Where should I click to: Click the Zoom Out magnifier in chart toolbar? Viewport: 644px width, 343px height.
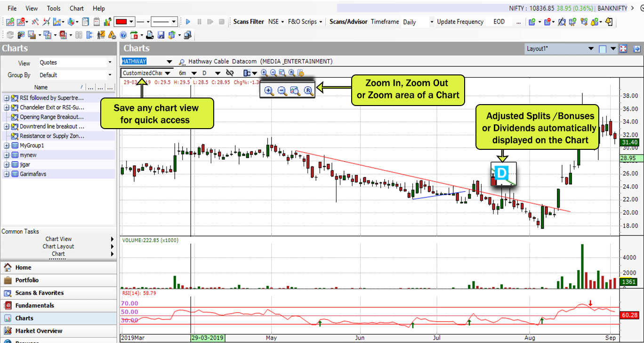[x=273, y=73]
